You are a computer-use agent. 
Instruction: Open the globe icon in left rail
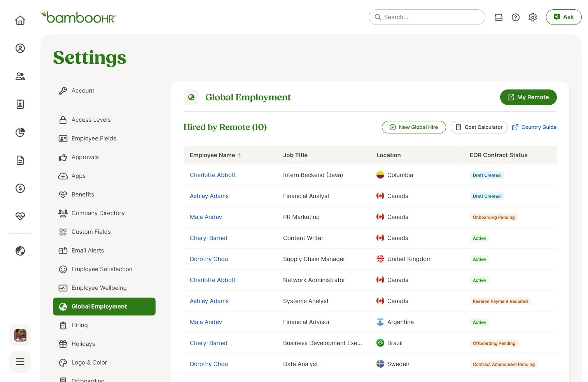click(x=20, y=251)
